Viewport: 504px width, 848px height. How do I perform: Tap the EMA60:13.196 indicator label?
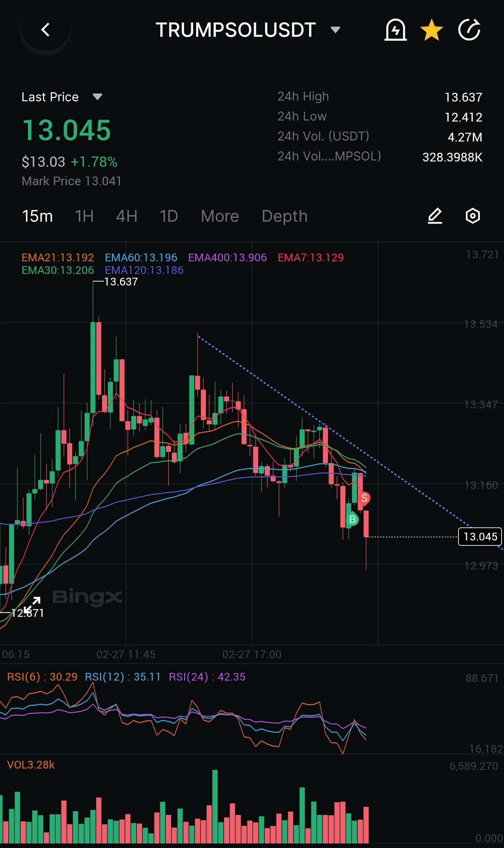click(141, 257)
